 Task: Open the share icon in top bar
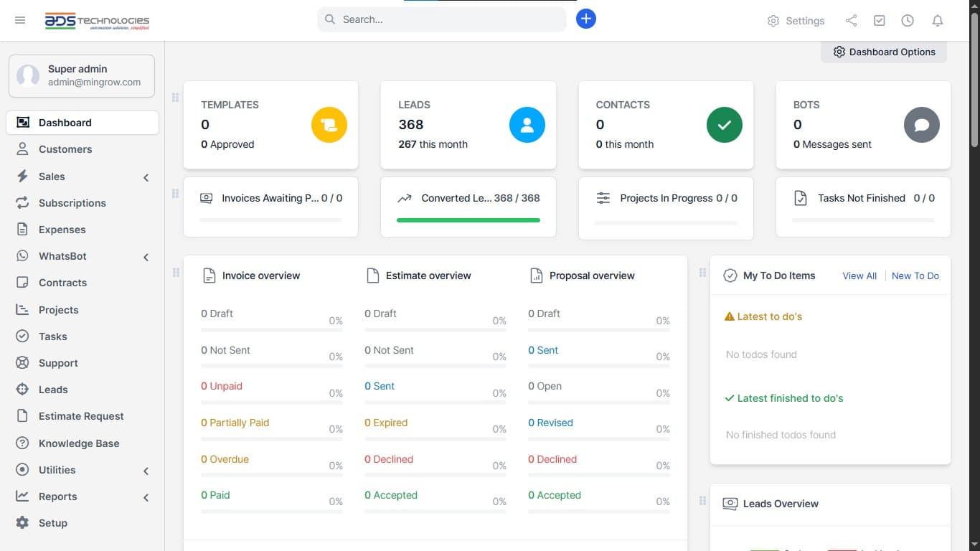coord(851,21)
